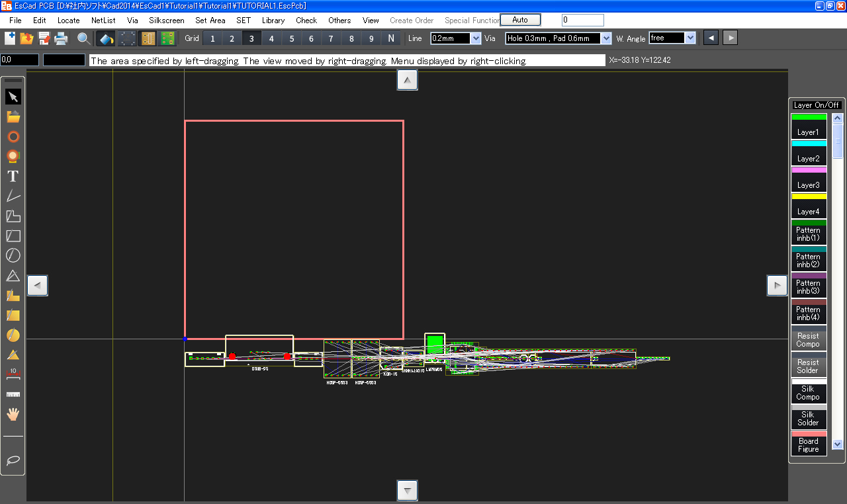Toggle Board Figure layer

809,443
